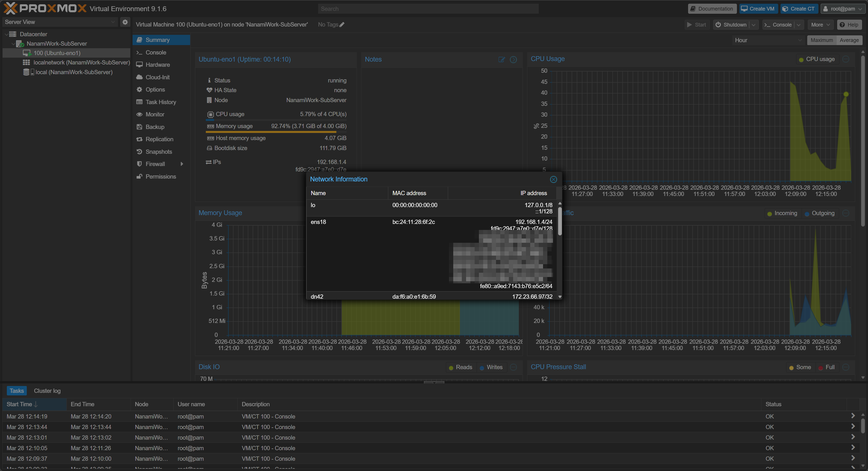
Task: Open the Server View dropdown
Action: (x=113, y=22)
